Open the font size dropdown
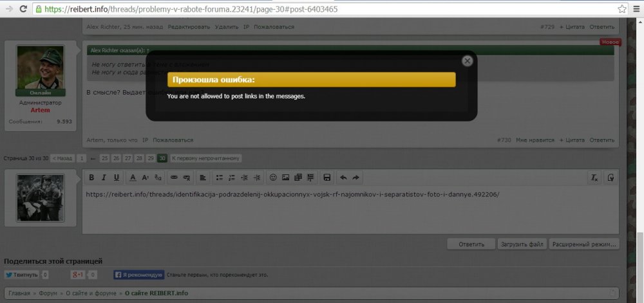644x303 pixels. [x=146, y=178]
